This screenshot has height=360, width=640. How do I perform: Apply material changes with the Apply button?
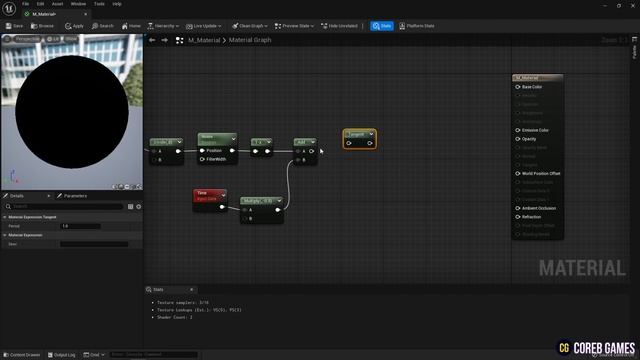pos(74,26)
